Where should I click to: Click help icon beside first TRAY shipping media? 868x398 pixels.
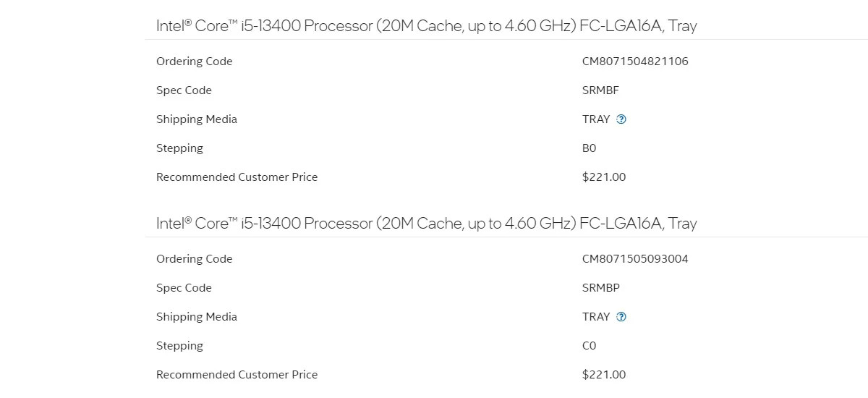(621, 119)
